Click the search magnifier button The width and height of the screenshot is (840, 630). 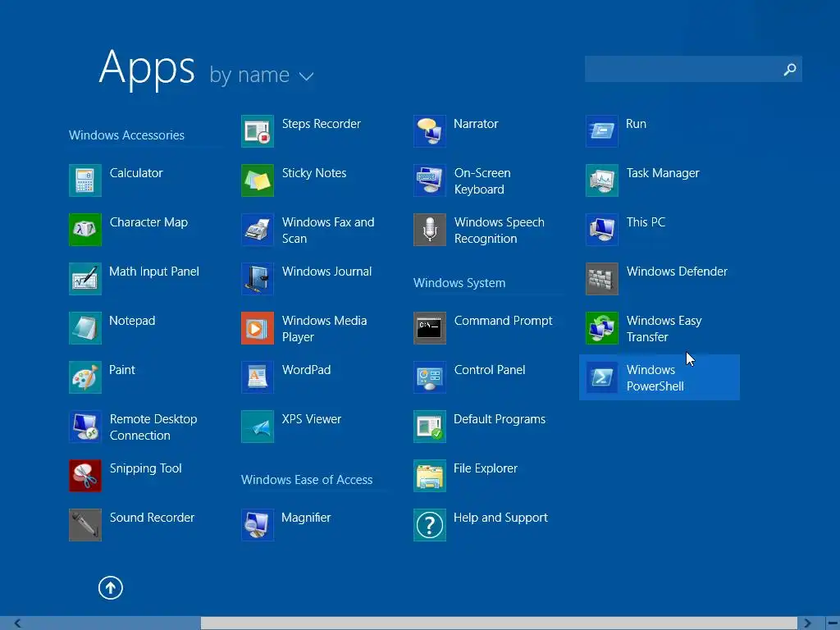[790, 69]
